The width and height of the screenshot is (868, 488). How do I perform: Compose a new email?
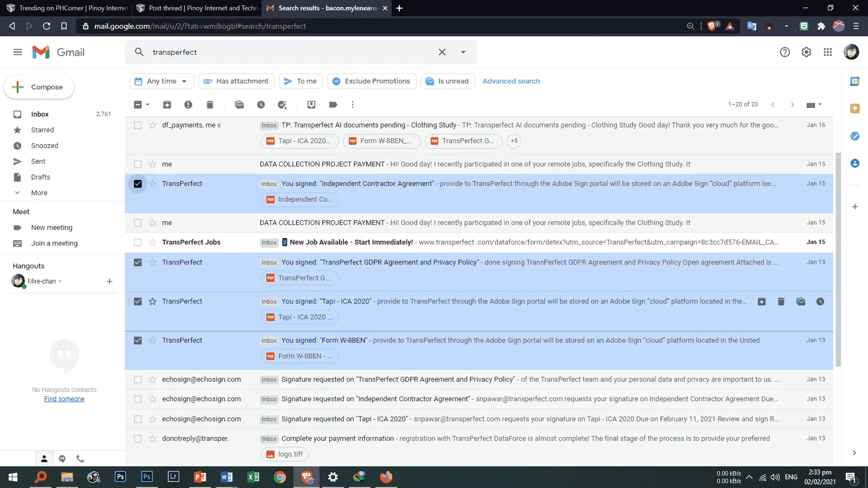point(39,87)
